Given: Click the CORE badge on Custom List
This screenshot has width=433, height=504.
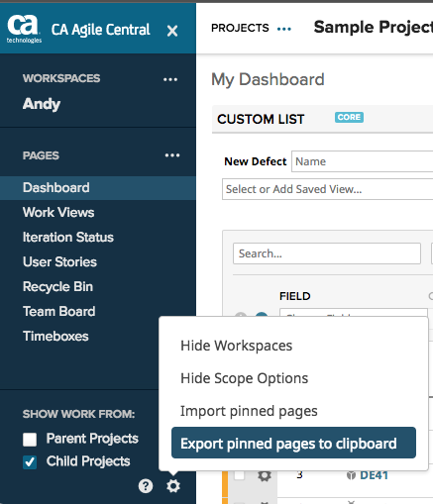Looking at the screenshot, I should click(x=349, y=117).
